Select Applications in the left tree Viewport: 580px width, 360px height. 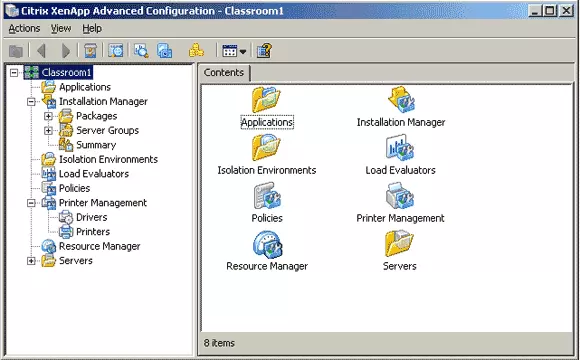[x=85, y=87]
